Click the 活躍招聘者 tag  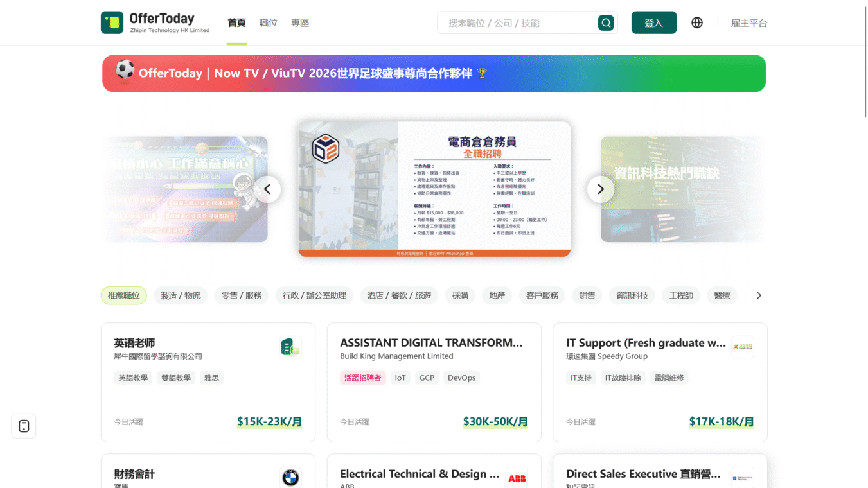click(x=363, y=378)
